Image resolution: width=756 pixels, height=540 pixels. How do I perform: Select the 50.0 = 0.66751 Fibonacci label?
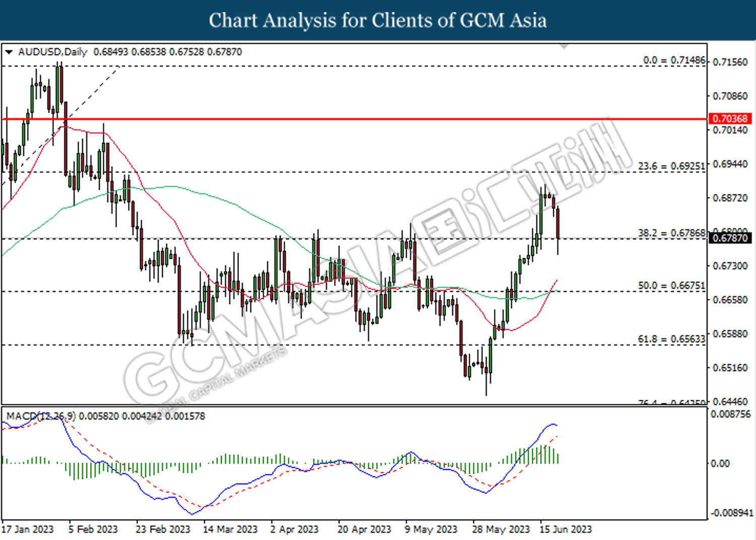pos(672,285)
